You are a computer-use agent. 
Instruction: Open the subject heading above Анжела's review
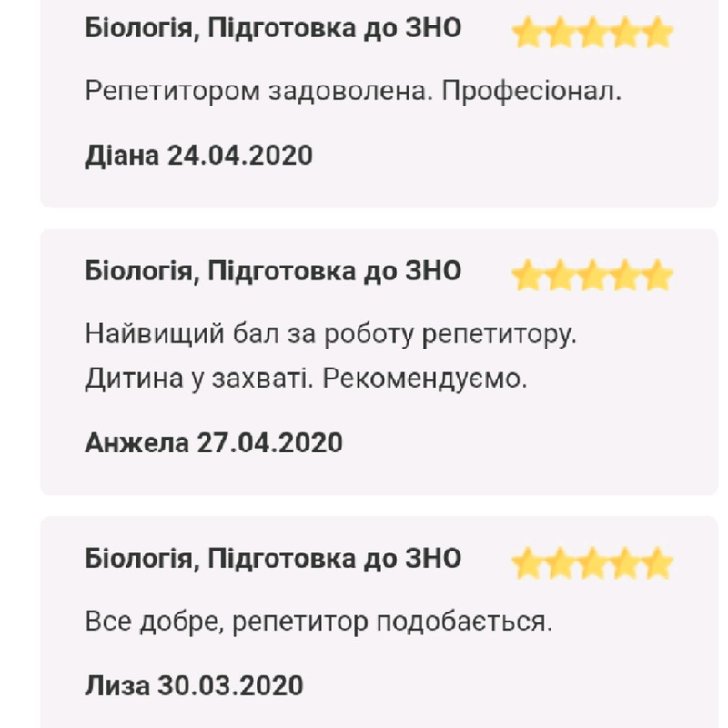(273, 270)
